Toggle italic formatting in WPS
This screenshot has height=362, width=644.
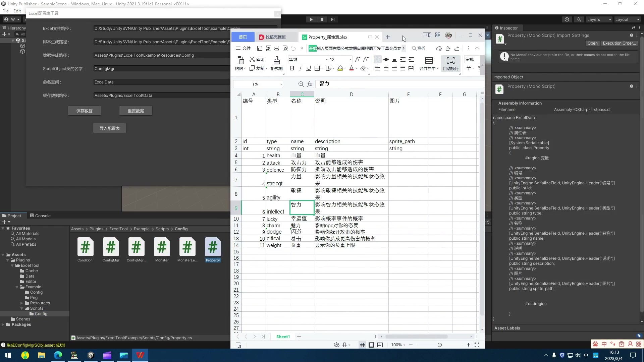tap(300, 68)
